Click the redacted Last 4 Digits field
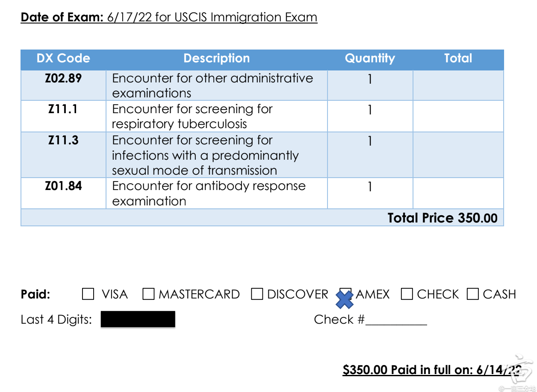 138,319
